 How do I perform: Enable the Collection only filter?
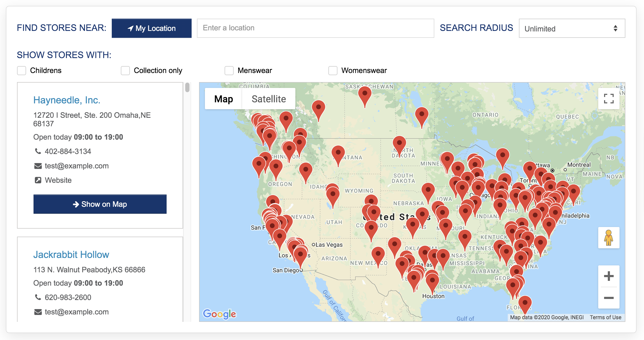125,70
